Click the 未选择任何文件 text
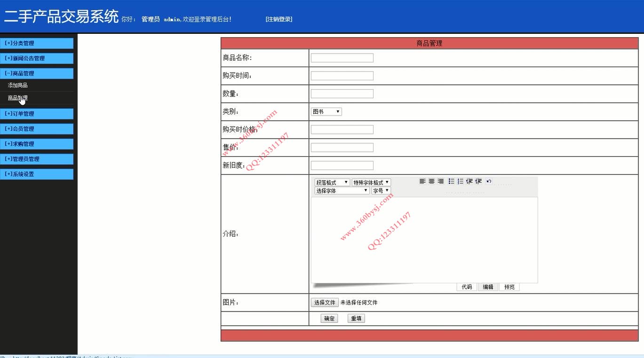Screen dimensions: 644x358 tap(359, 303)
